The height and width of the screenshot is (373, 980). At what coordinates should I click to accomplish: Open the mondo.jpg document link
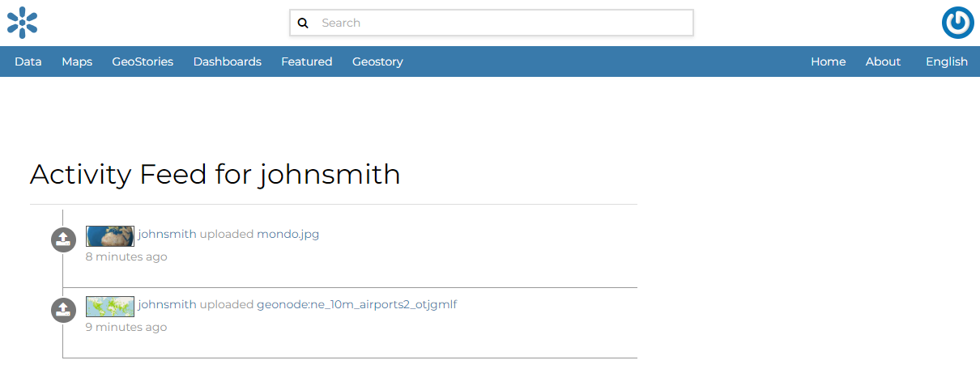tap(288, 234)
